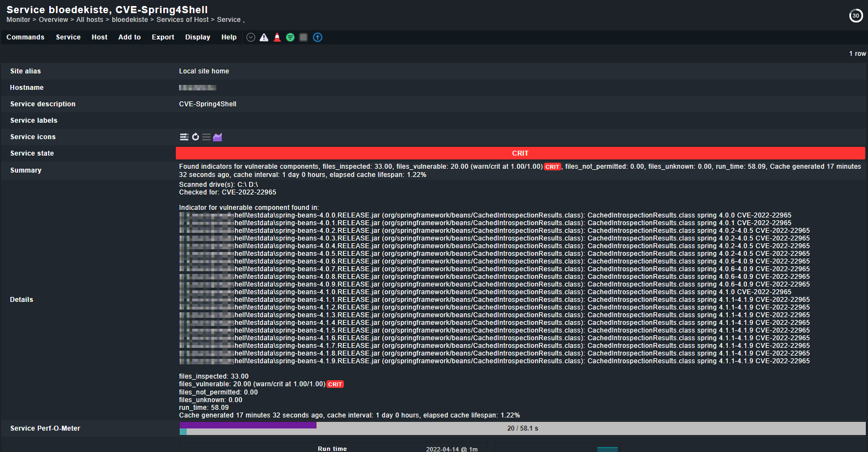Open the Display menu
Screen dimensions: 868x452
tap(198, 37)
